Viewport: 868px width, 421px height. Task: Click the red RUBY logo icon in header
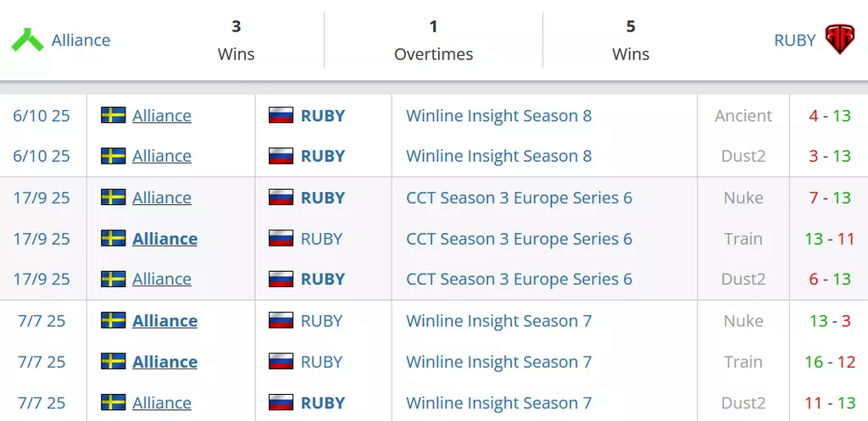coord(839,40)
